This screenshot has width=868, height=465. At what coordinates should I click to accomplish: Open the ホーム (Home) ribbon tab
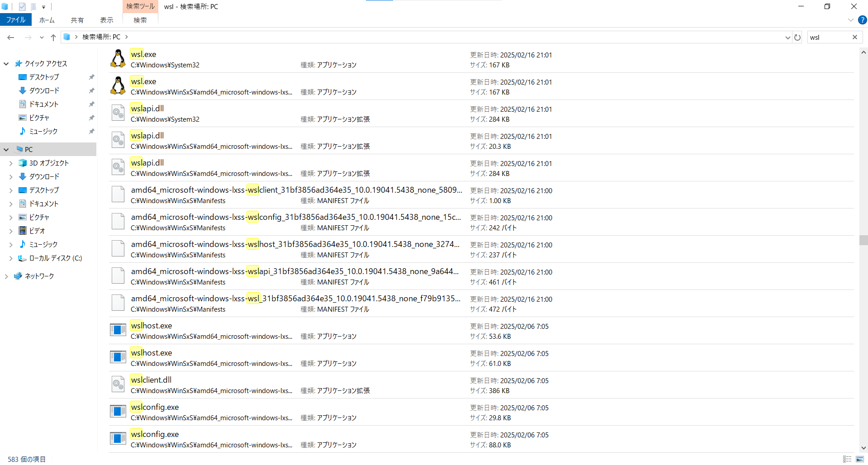click(47, 20)
